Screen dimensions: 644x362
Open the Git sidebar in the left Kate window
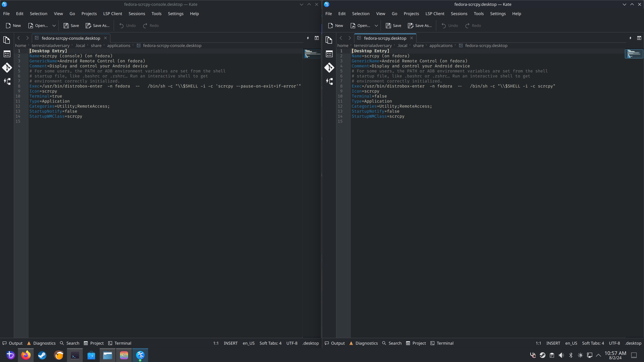7,68
